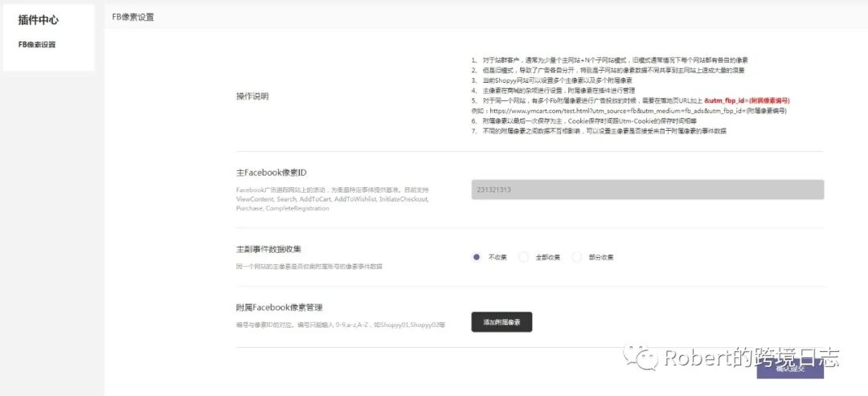Select the 部分收集 radio option
The width and height of the screenshot is (868, 396).
coord(577,257)
